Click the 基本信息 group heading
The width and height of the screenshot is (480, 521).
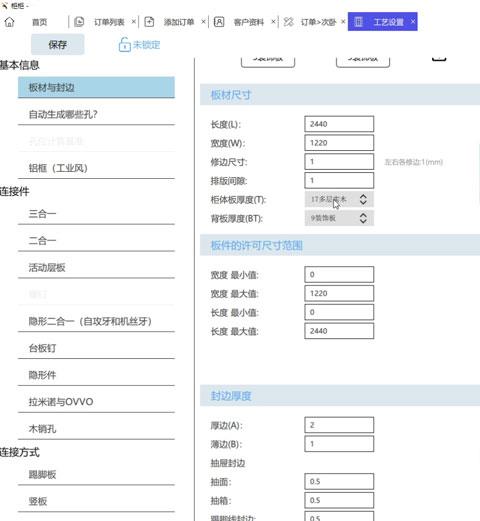click(x=20, y=65)
